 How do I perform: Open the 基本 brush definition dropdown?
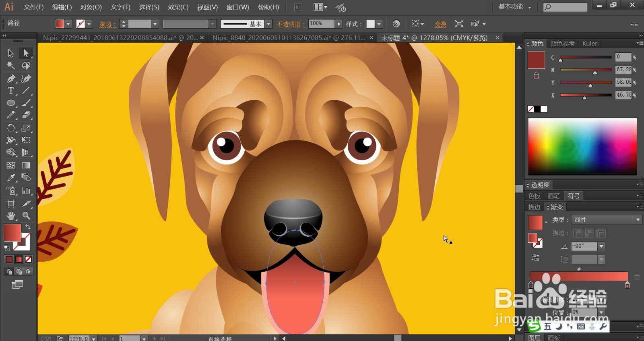[x=268, y=24]
